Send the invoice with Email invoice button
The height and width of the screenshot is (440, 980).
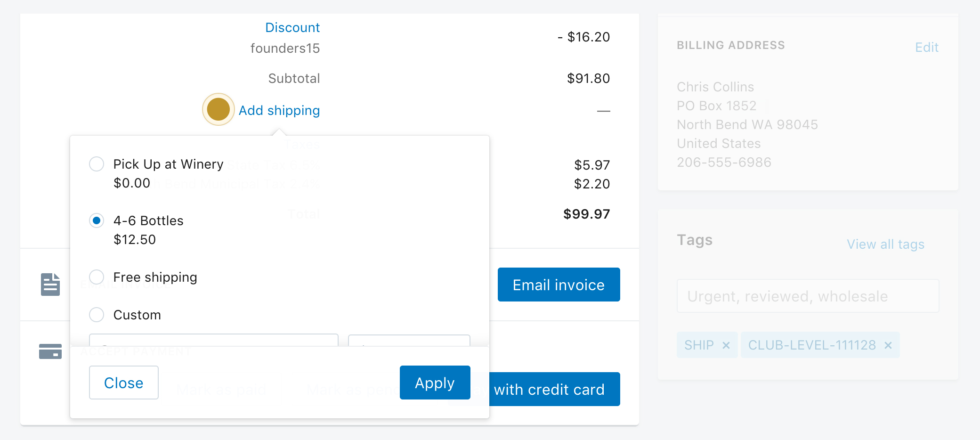[x=559, y=285]
